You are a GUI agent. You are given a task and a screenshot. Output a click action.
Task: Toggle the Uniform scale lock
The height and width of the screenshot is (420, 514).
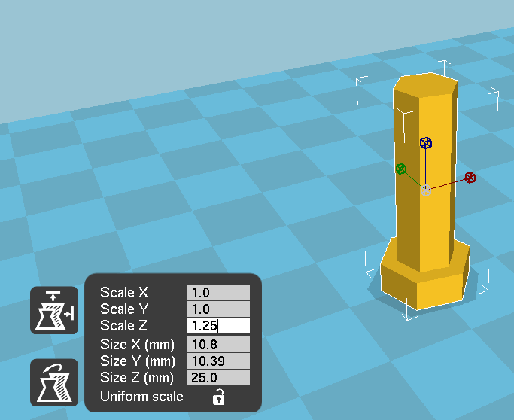(219, 397)
